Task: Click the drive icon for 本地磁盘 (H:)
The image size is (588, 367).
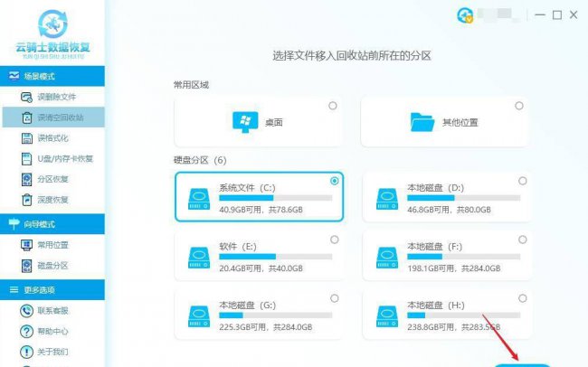Action: click(387, 316)
